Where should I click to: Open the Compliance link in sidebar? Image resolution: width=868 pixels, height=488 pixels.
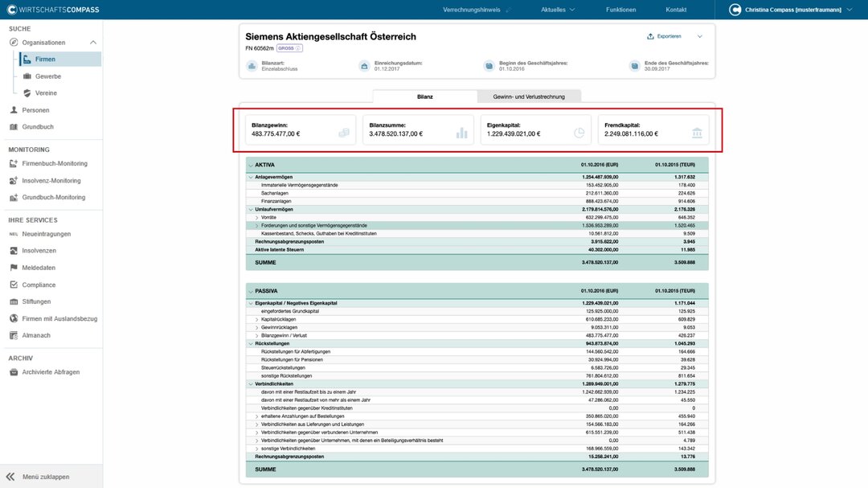(39, 285)
